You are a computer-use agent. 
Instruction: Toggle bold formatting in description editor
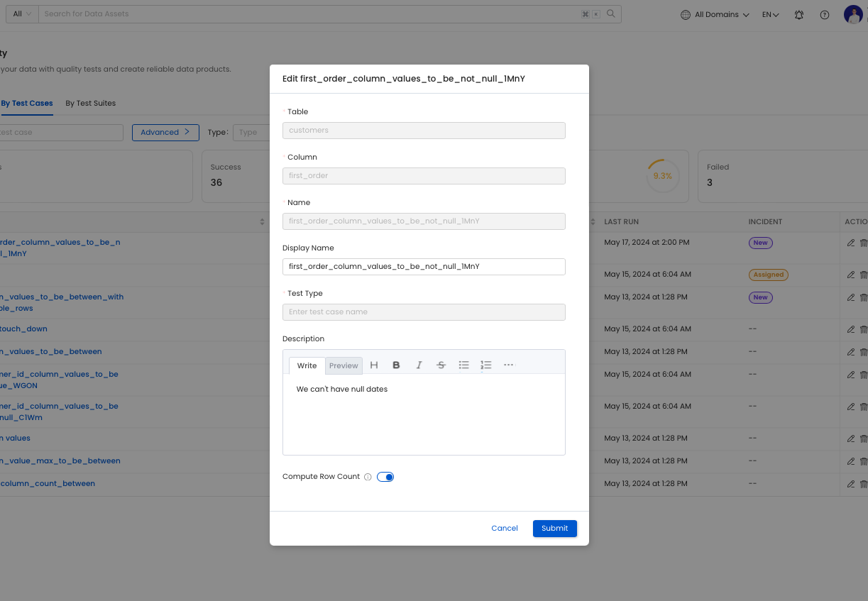click(396, 365)
